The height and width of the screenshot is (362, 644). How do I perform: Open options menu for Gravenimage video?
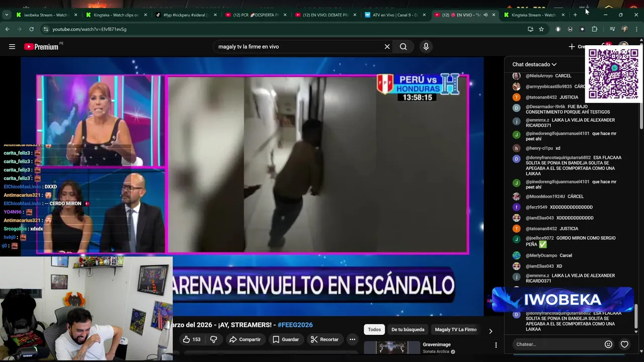click(496, 345)
